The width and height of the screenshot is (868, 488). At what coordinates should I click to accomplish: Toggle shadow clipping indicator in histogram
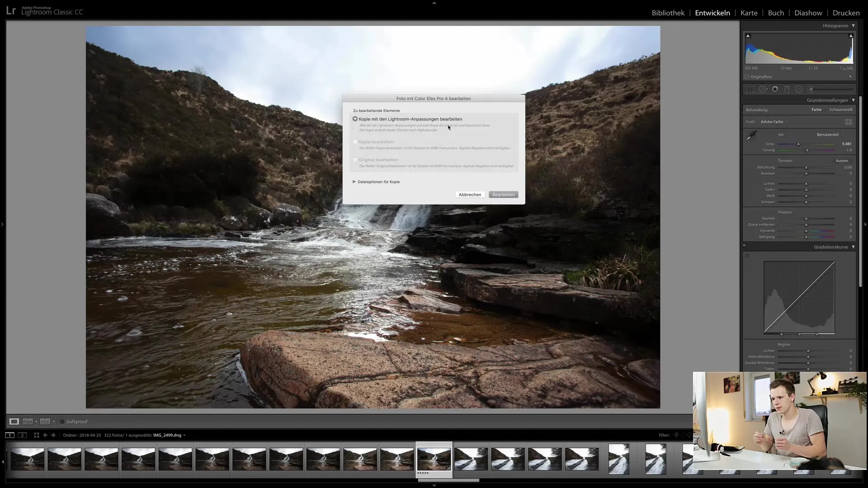748,36
